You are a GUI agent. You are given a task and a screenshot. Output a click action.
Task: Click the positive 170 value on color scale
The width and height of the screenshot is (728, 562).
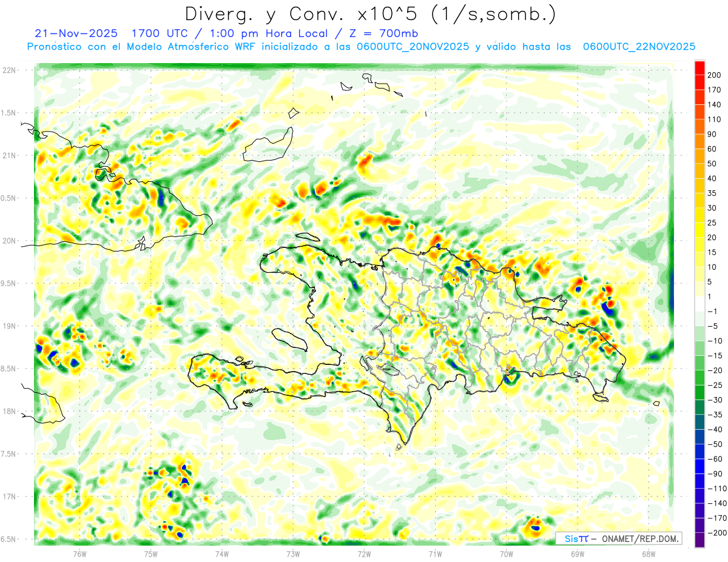coord(713,90)
